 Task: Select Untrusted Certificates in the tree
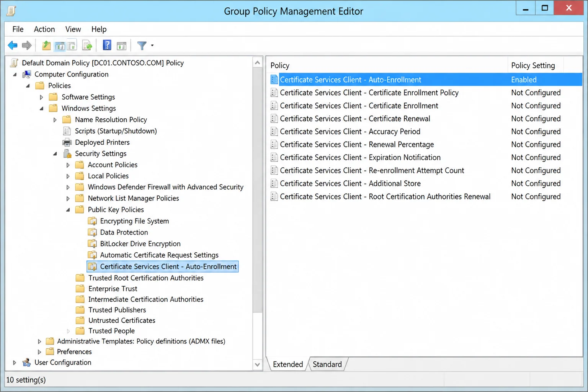pyautogui.click(x=122, y=320)
